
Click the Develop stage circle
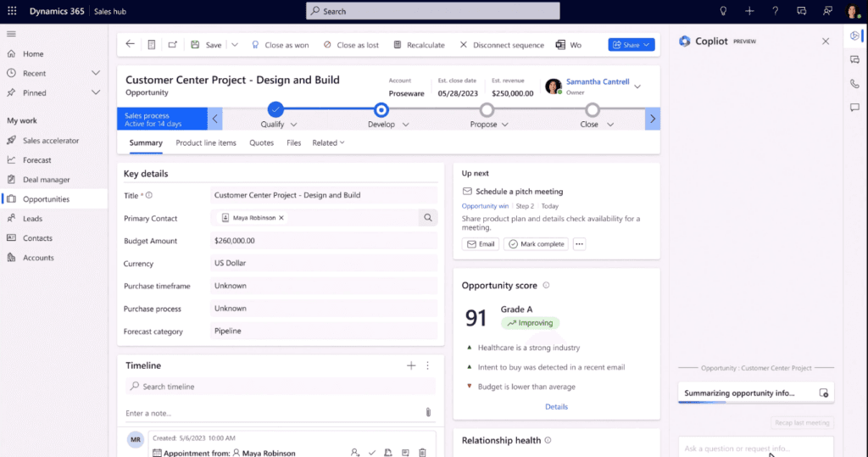coord(381,109)
